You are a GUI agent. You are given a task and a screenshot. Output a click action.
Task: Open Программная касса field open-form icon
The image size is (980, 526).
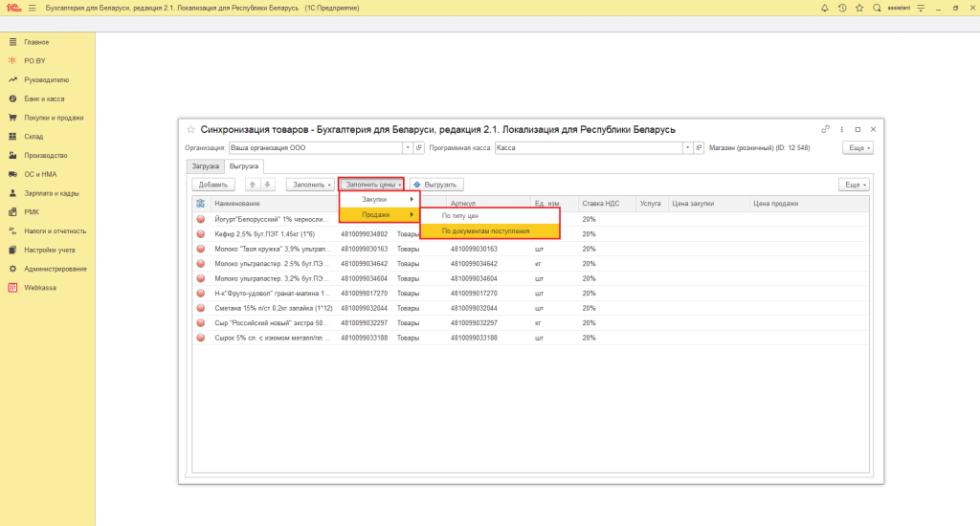pos(699,148)
